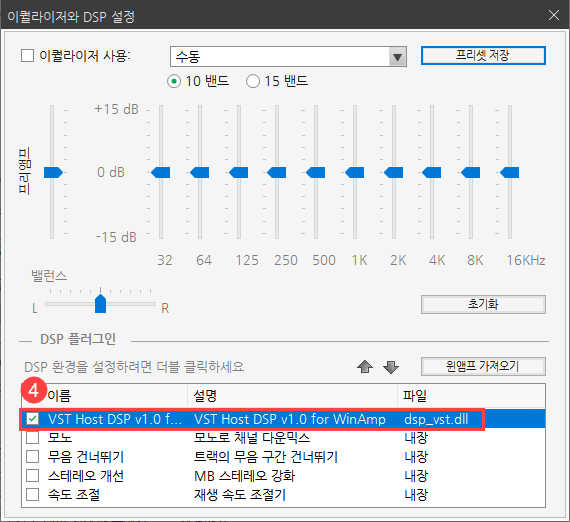This screenshot has width=570, height=522.
Task: Click the 32 Hz band slider handle
Action: [161, 172]
